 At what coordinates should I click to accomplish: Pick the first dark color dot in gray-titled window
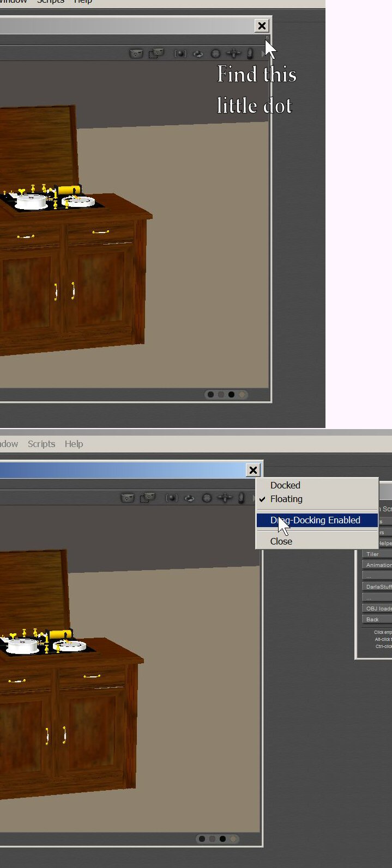[211, 394]
